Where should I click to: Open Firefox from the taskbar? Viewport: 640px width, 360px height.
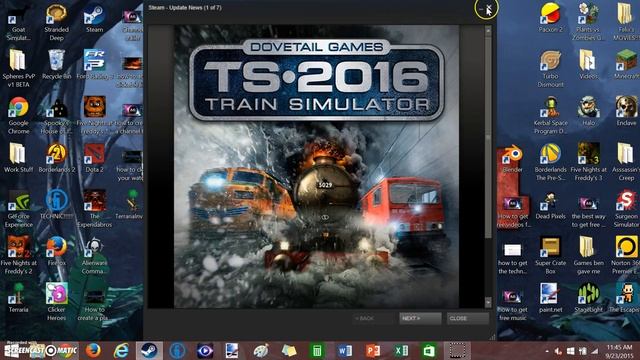tap(93, 351)
